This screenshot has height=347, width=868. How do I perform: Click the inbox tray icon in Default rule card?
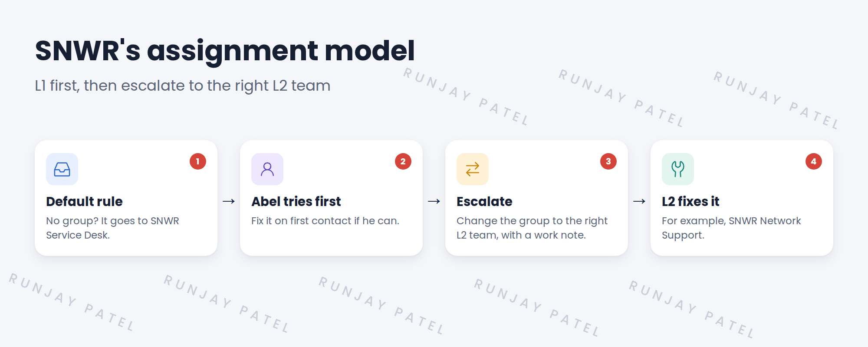tap(62, 169)
